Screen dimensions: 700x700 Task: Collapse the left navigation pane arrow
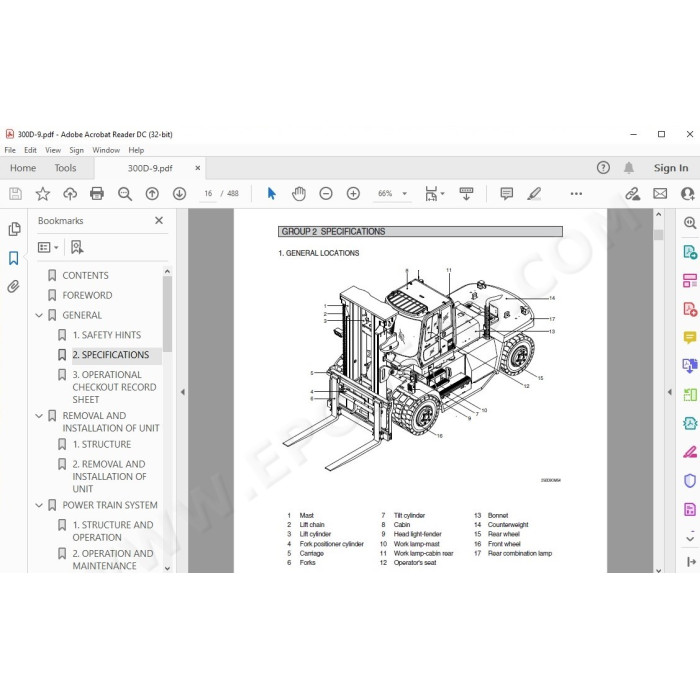click(183, 392)
